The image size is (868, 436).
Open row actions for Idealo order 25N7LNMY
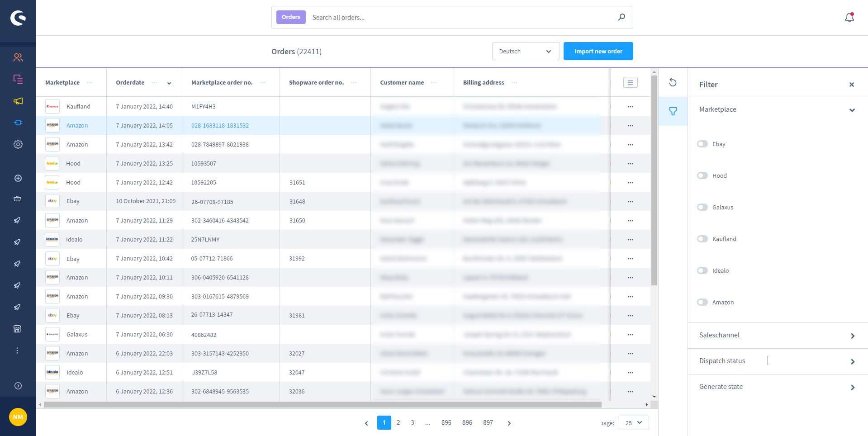click(x=631, y=240)
